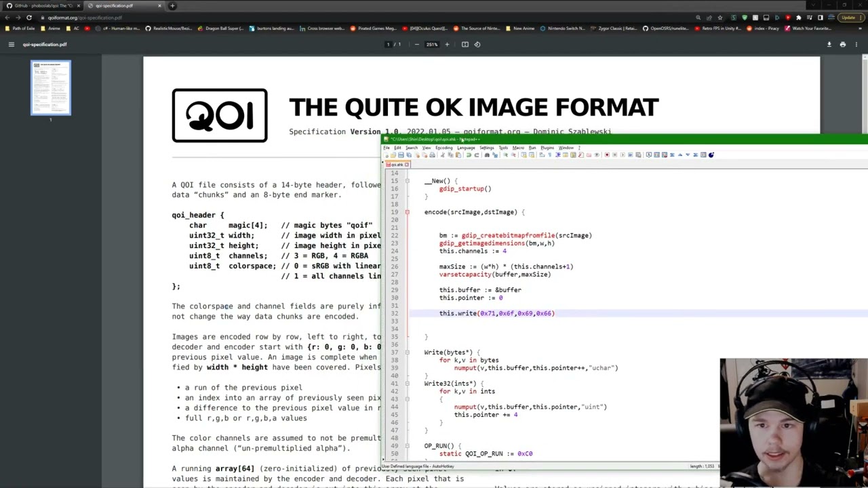Collapse the inner for-loop fold marker on line 43
868x488 pixels.
[x=407, y=399]
